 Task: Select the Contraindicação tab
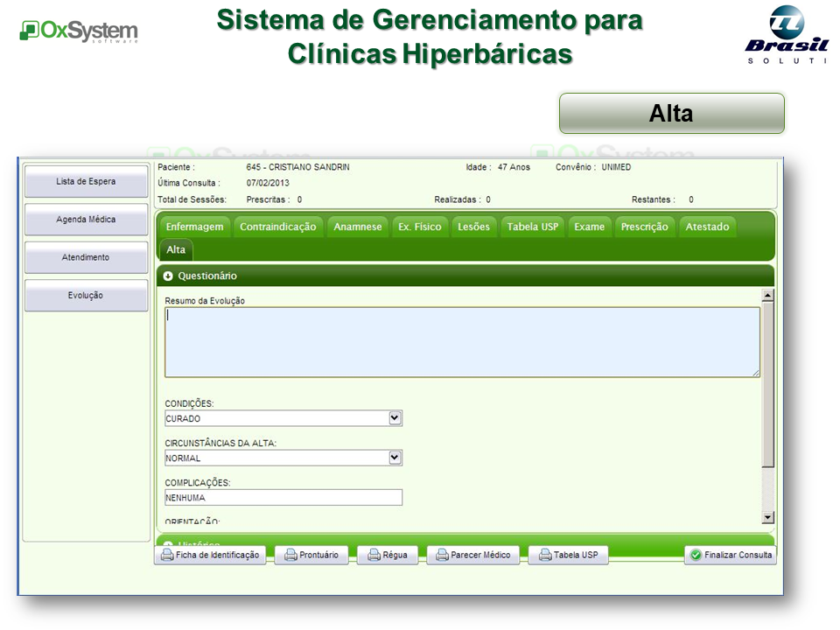pos(277,227)
